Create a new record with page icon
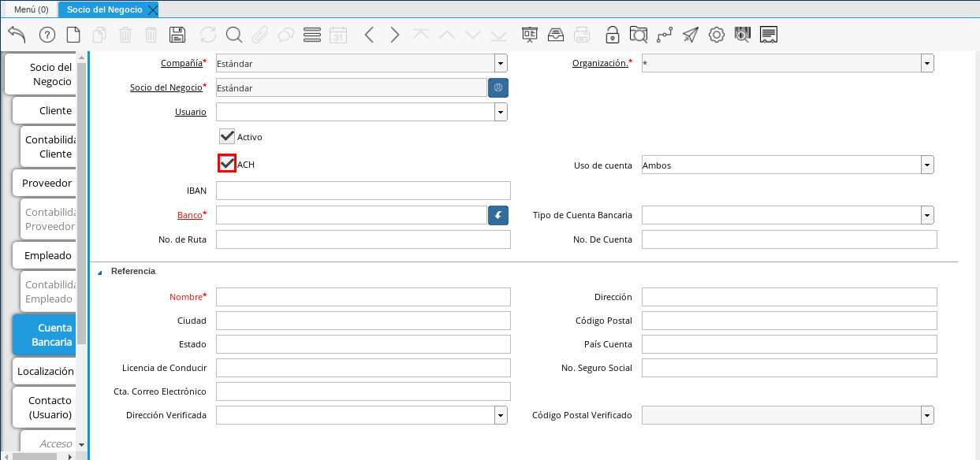 pyautogui.click(x=73, y=35)
